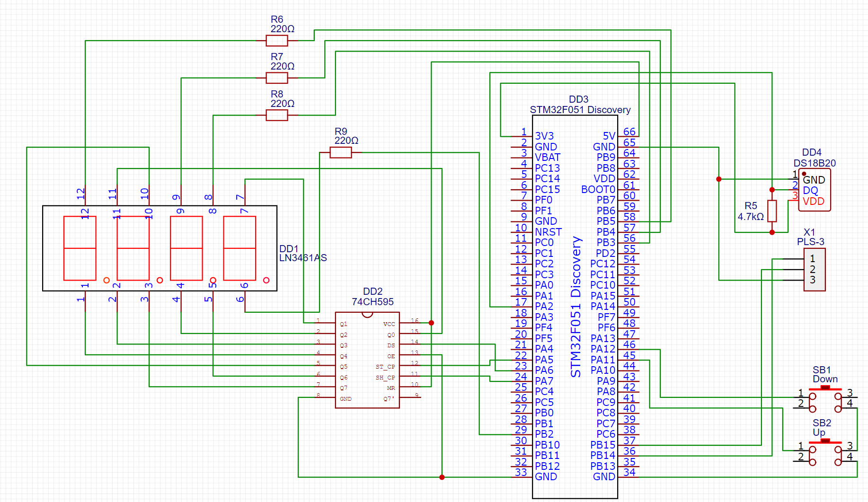Click the PB2 pin label
The width and height of the screenshot is (868, 502).
544,434
